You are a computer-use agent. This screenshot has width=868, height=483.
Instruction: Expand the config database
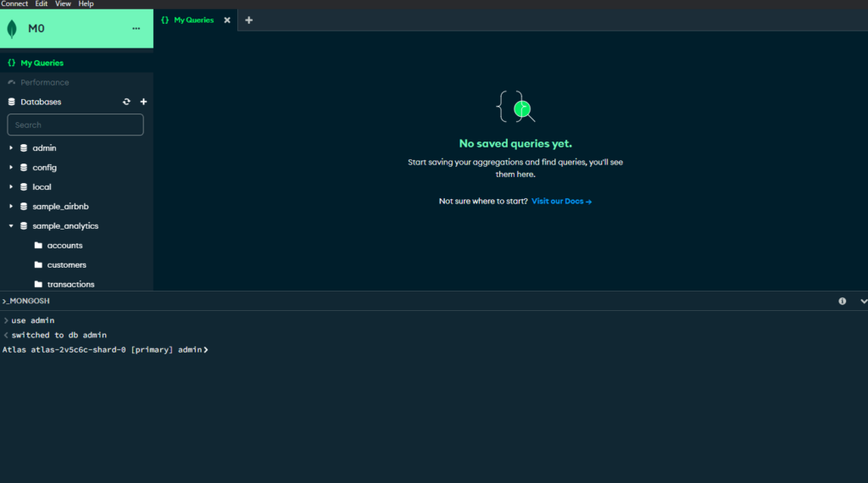click(10, 167)
